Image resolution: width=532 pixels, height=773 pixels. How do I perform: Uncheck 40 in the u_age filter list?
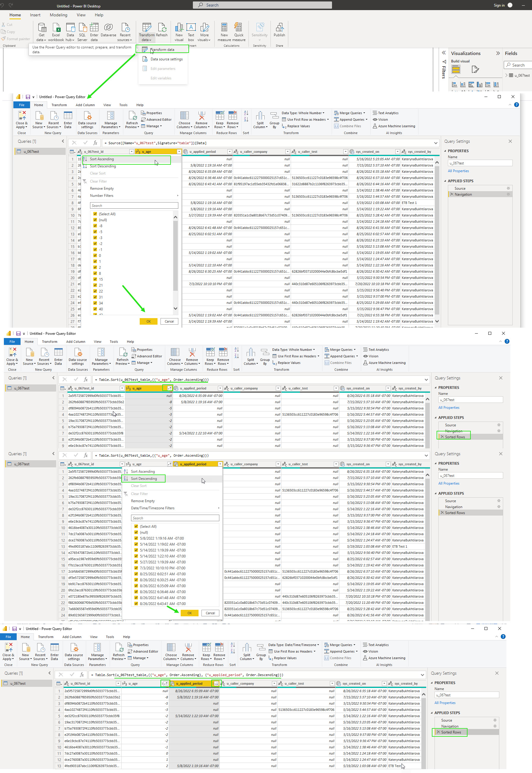coord(95,309)
